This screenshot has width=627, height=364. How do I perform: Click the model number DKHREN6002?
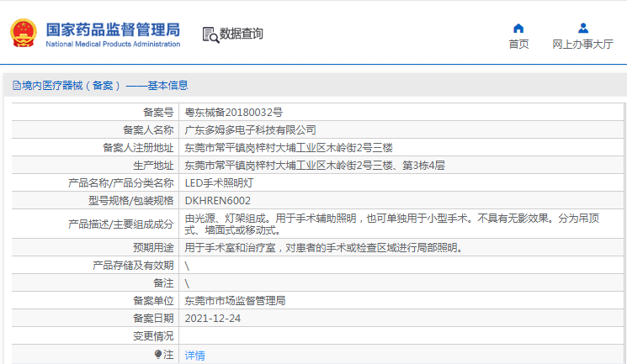217,200
